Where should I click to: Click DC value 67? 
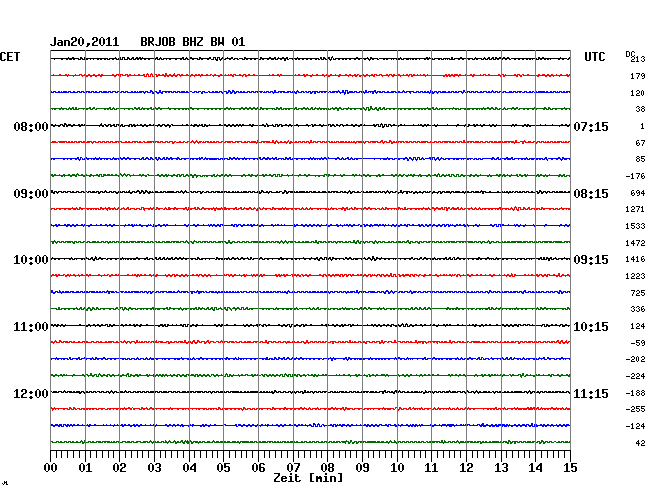click(x=640, y=143)
